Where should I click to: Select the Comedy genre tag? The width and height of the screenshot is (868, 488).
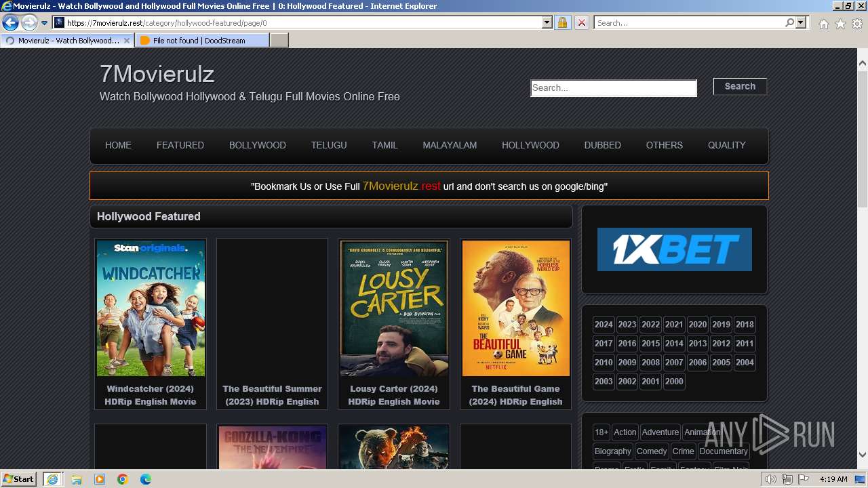[652, 451]
